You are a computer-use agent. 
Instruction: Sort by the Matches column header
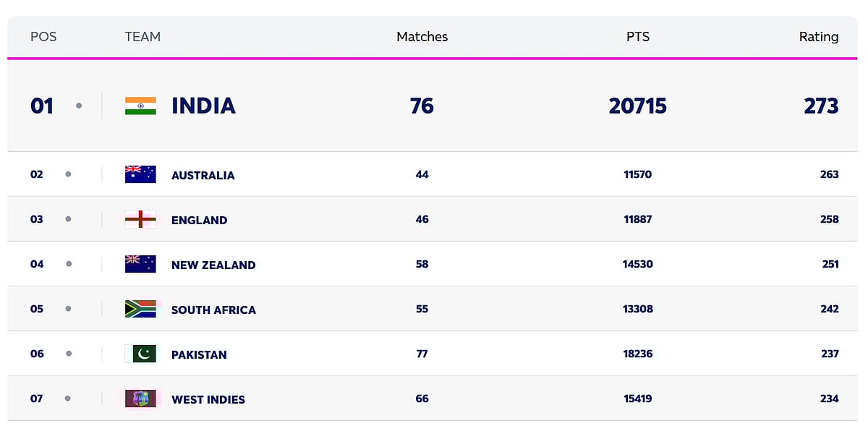(422, 37)
